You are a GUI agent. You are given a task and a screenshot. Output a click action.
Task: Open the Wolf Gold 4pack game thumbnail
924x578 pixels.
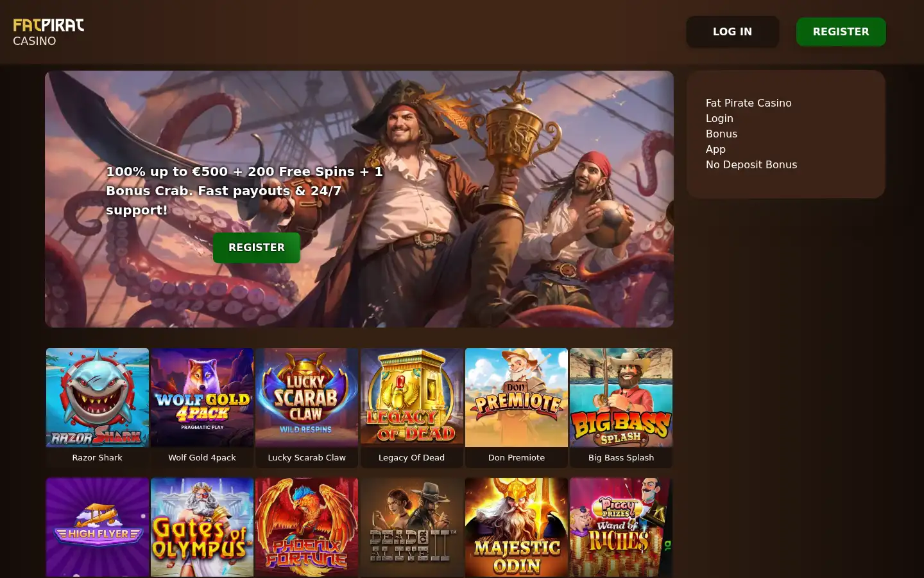[202, 398]
